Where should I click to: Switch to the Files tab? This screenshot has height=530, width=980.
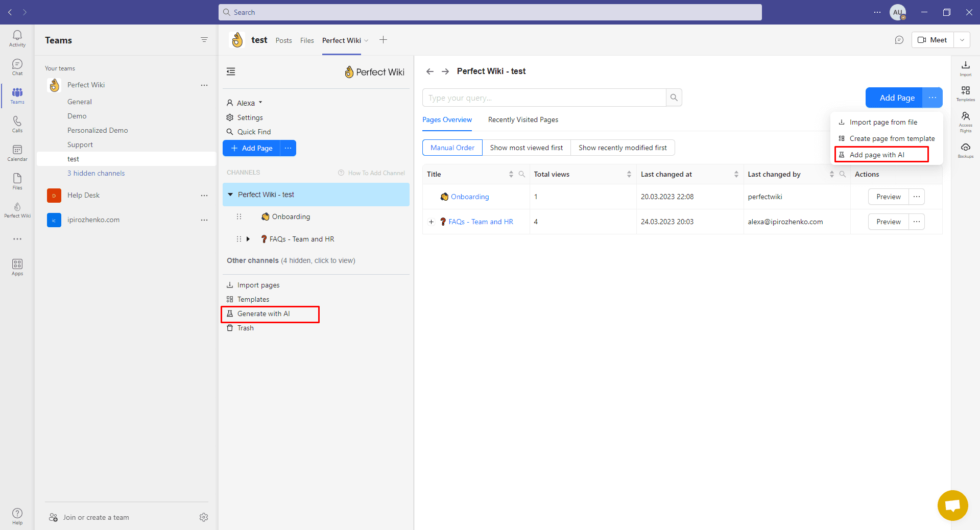click(307, 40)
